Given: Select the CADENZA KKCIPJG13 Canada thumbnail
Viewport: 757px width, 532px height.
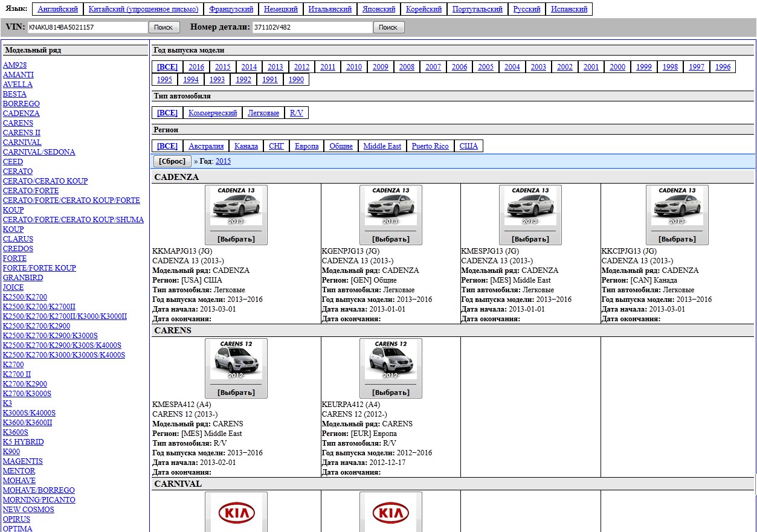Looking at the screenshot, I should tap(677, 215).
